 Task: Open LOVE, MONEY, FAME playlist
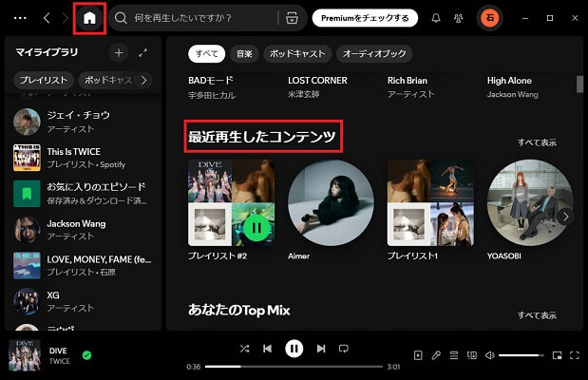click(x=83, y=265)
